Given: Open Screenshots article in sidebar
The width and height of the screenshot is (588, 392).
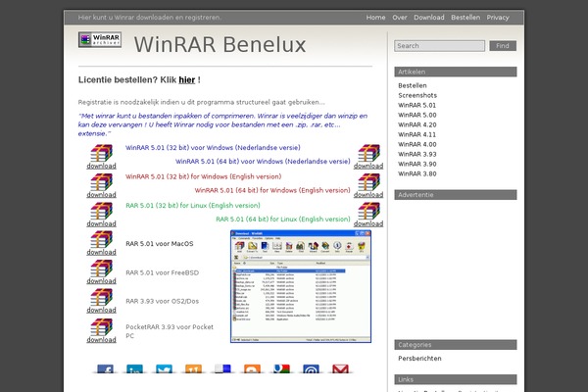Looking at the screenshot, I should coord(417,95).
